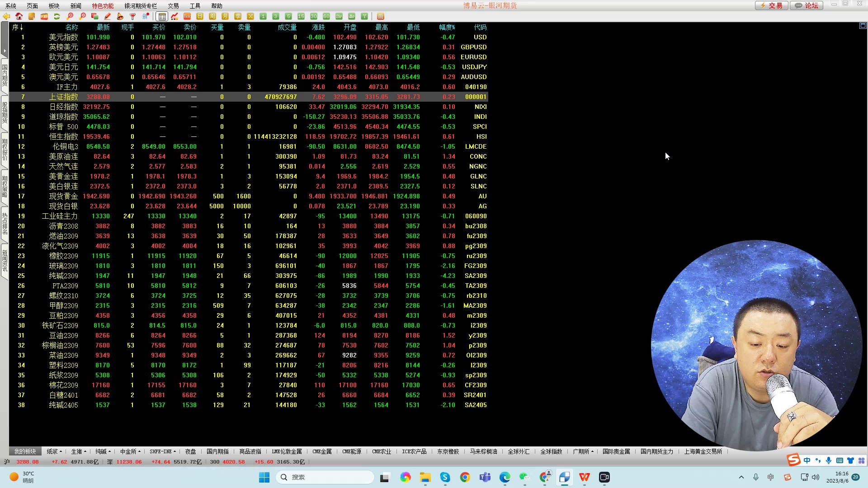Click the 交易 button at top right
868x488 pixels.
(x=771, y=5)
